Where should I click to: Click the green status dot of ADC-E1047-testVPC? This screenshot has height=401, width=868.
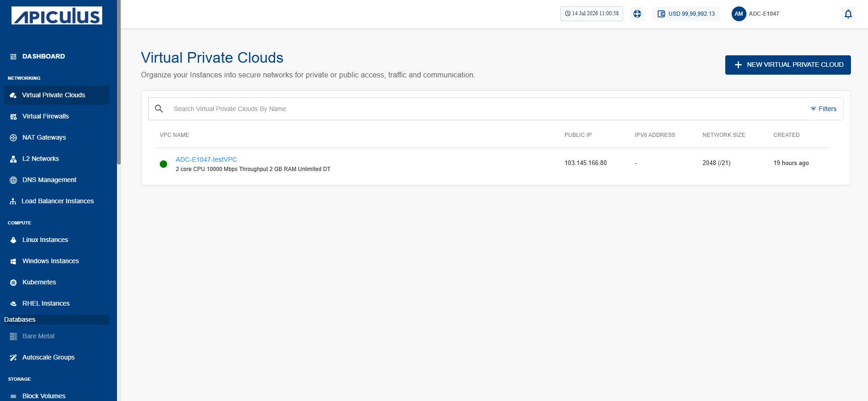tap(163, 164)
